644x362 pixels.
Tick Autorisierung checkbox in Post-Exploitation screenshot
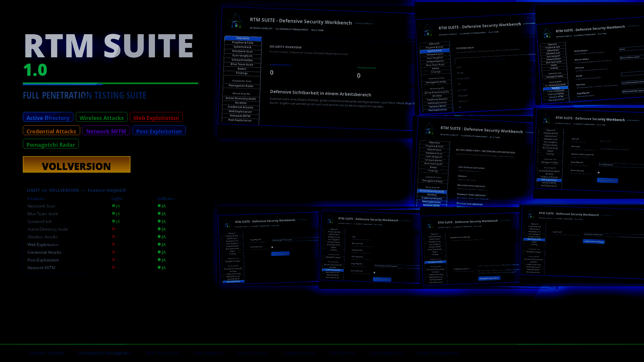coord(272,247)
